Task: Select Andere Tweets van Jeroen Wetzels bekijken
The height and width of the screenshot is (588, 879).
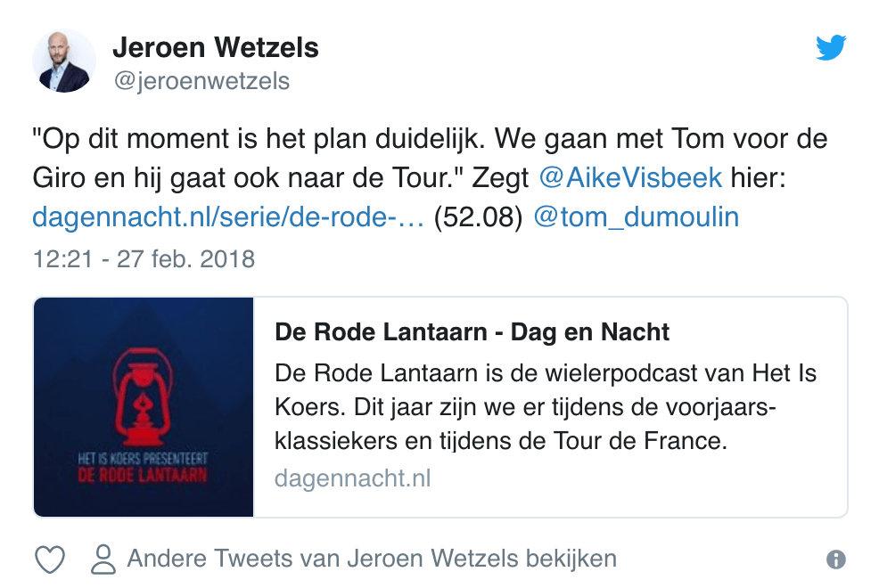Action: [x=372, y=559]
